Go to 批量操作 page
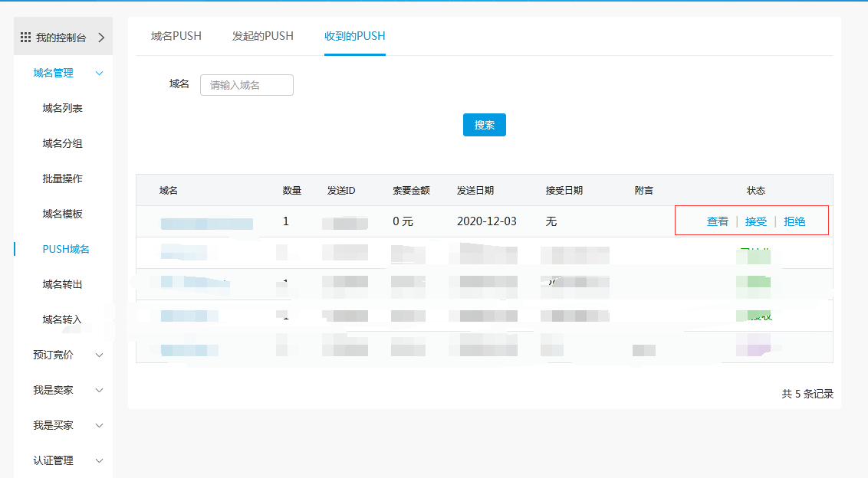 [x=62, y=179]
